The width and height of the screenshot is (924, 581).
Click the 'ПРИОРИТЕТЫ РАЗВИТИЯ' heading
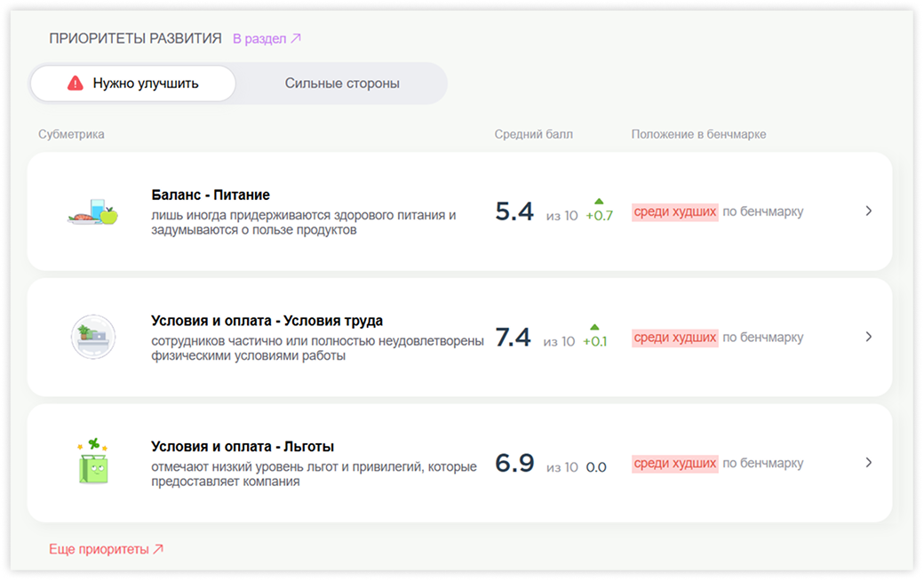(135, 39)
